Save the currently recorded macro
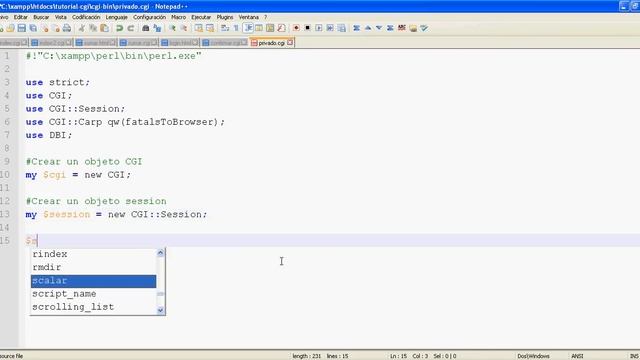 (x=342, y=28)
